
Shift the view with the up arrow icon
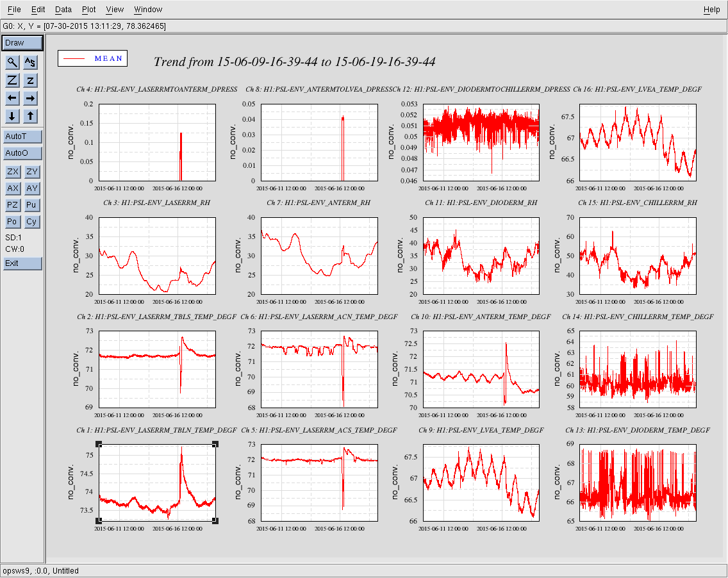[30, 116]
